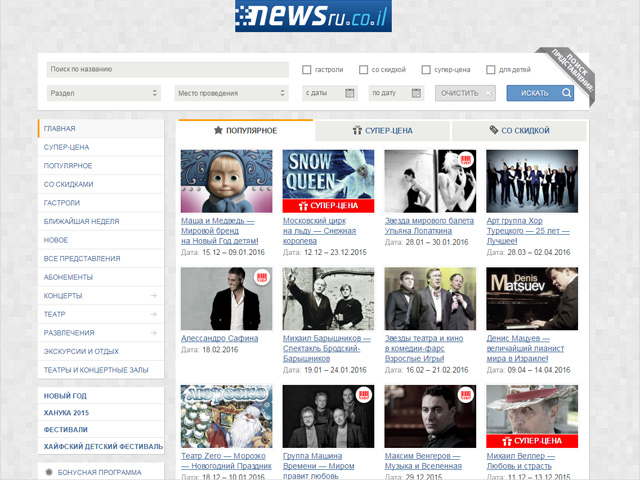Viewport: 640px width, 480px height.
Task: Open the Ханука 2015 link
Action: pos(66,413)
